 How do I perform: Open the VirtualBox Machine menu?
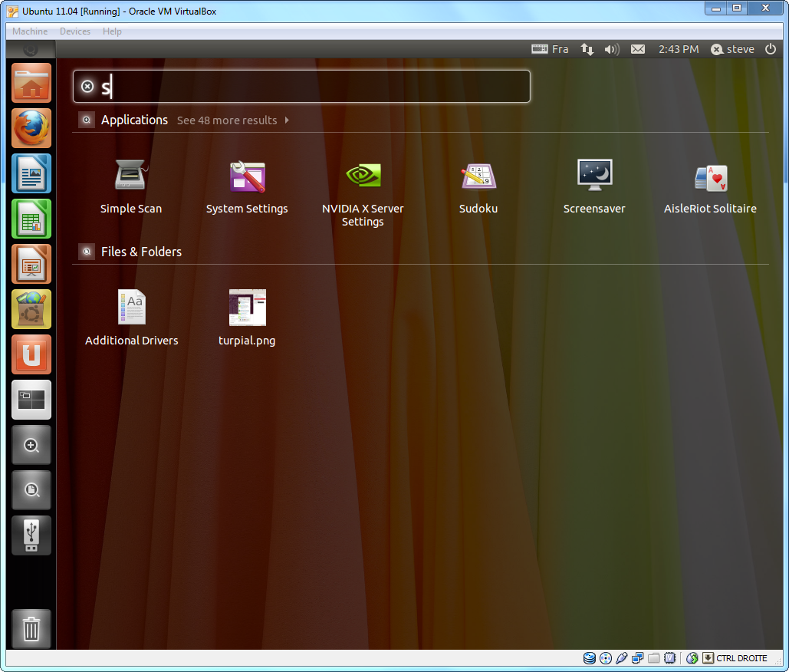tap(30, 31)
